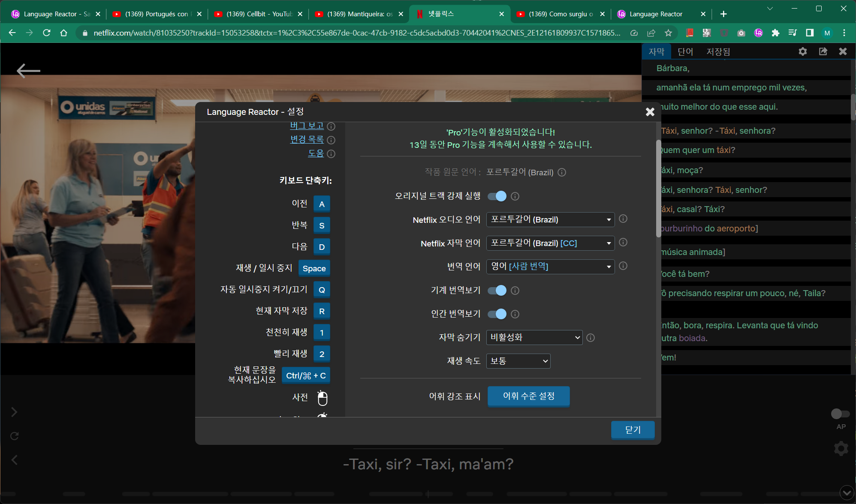
Task: Click shortcut key Q for auto-pause
Action: 322,290
